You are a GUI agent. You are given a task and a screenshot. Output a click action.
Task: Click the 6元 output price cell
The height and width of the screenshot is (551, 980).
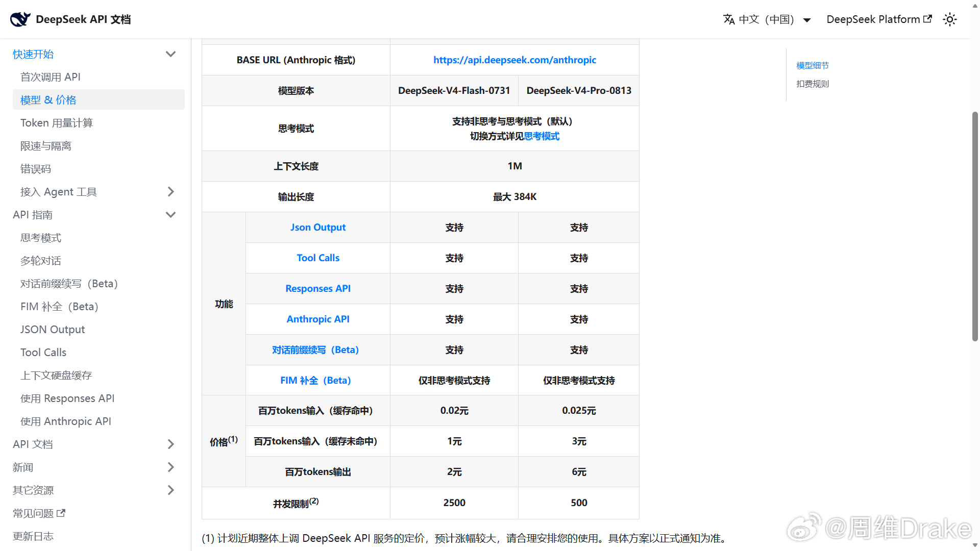pos(579,472)
